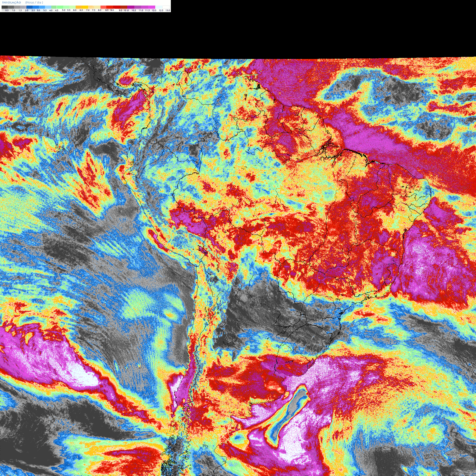Click the '0.5' legend value

pyautogui.click(x=7, y=10)
